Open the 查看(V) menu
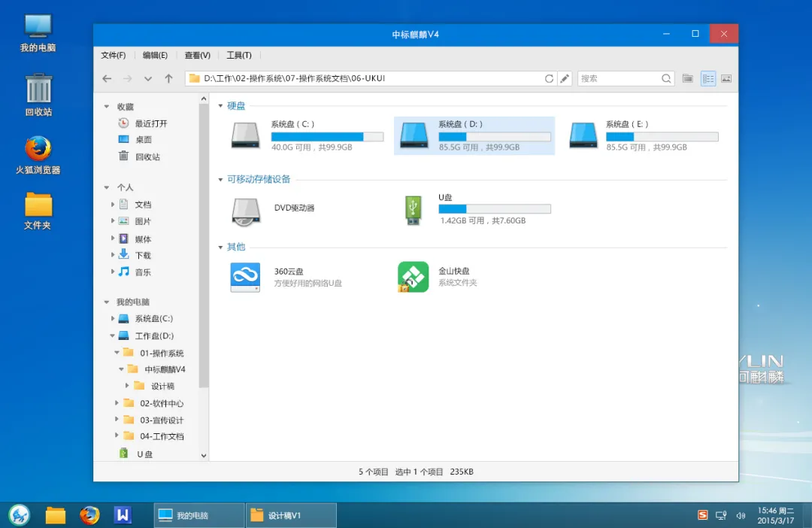The height and width of the screenshot is (528, 812). click(x=197, y=56)
